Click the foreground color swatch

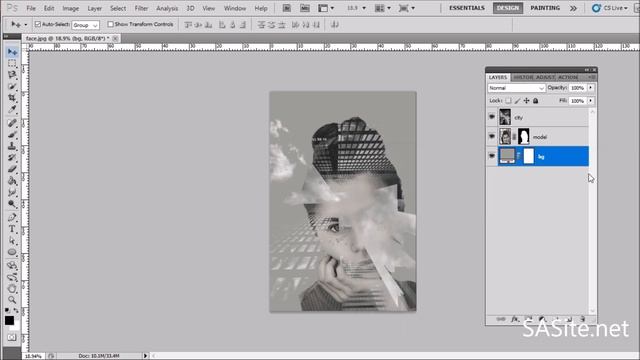coord(9,320)
